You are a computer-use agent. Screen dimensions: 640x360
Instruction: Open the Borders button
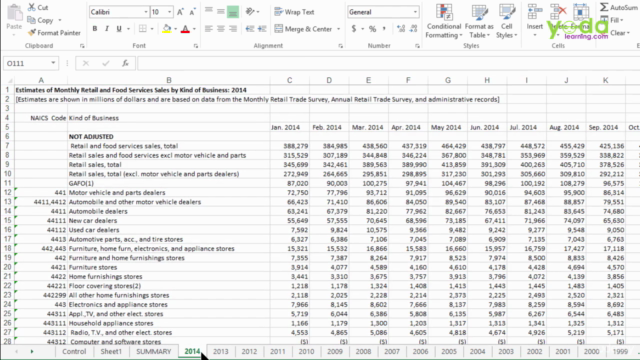click(x=142, y=29)
